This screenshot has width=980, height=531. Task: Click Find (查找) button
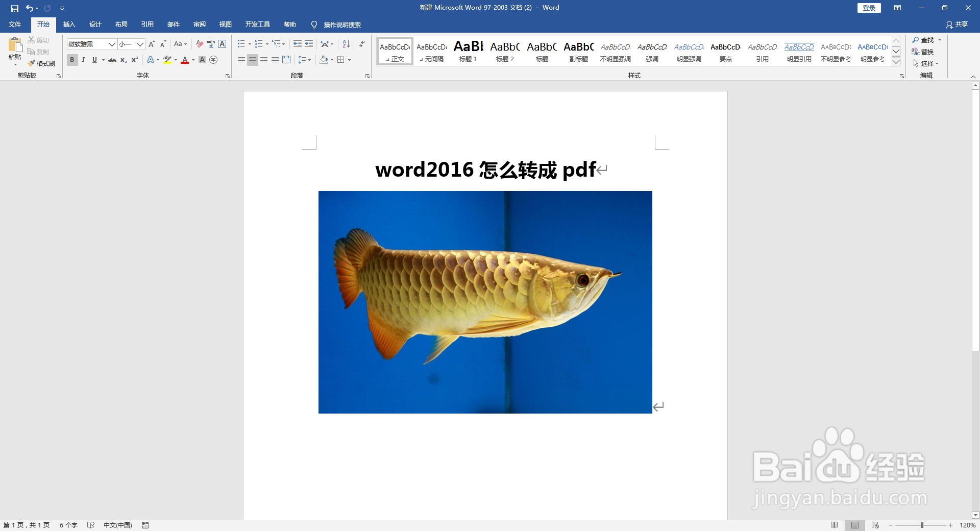click(923, 40)
